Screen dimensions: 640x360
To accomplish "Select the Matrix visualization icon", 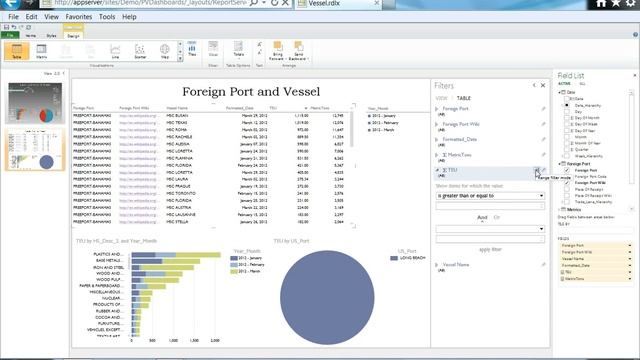I will pyautogui.click(x=41, y=51).
